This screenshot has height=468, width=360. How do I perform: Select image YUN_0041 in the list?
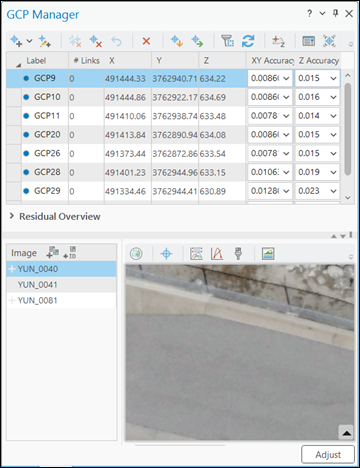coord(61,285)
